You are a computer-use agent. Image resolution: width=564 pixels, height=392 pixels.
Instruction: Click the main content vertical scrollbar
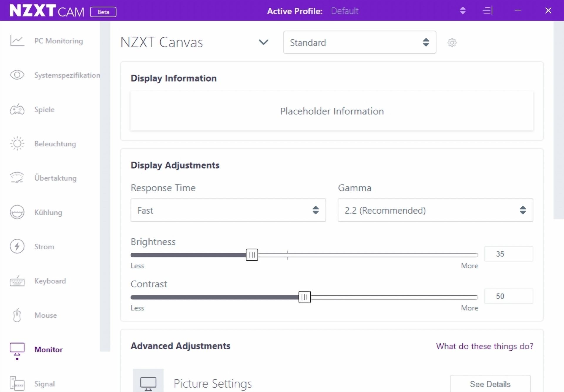558,120
